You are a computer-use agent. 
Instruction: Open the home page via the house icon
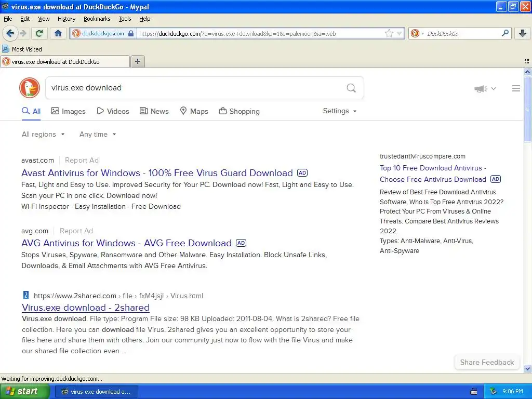[x=58, y=33]
